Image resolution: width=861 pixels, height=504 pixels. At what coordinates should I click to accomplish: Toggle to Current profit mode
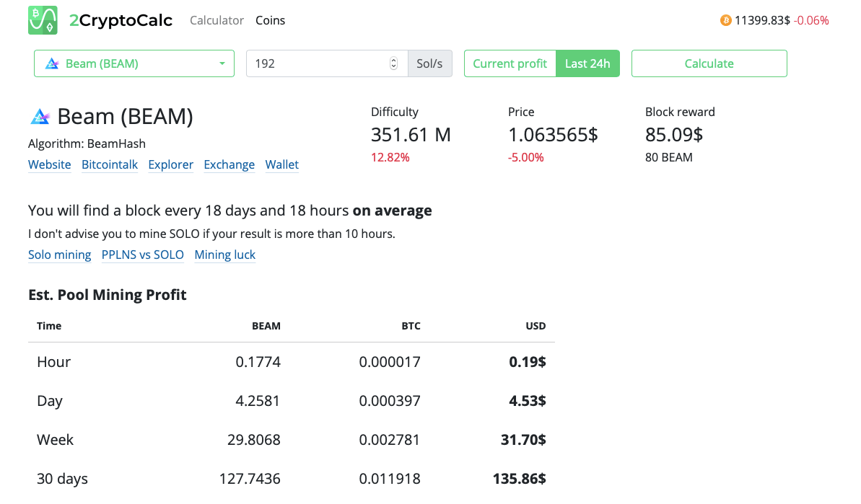[x=510, y=63]
